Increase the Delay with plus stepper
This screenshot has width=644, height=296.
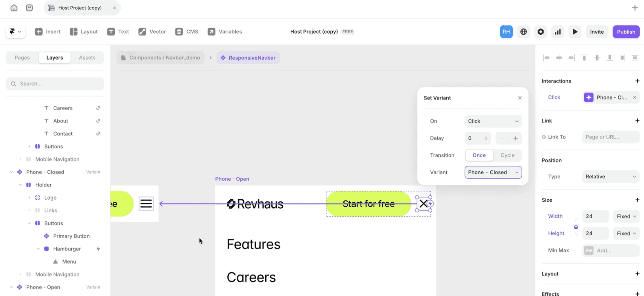pyautogui.click(x=515, y=138)
